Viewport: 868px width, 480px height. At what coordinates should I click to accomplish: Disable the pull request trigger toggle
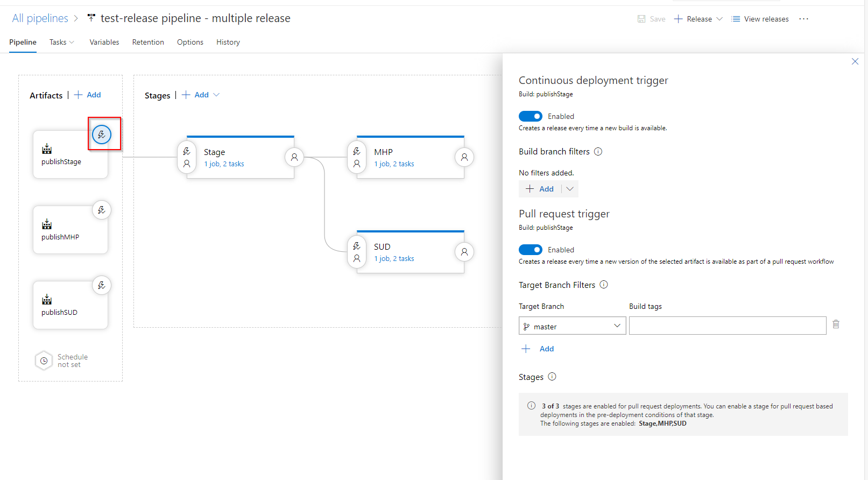531,250
